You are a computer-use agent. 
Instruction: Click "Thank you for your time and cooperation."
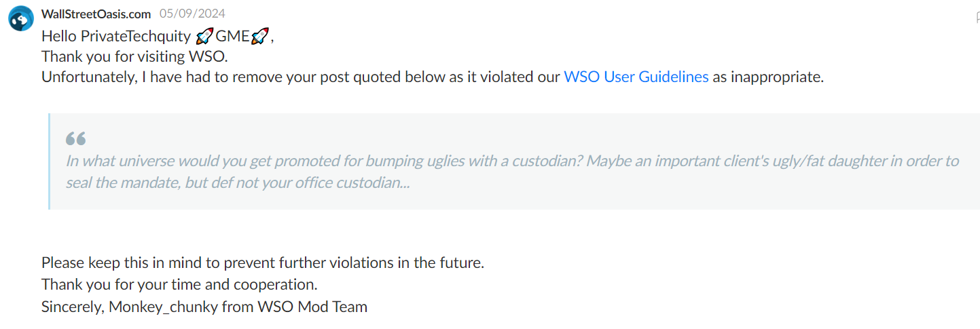coord(179,284)
